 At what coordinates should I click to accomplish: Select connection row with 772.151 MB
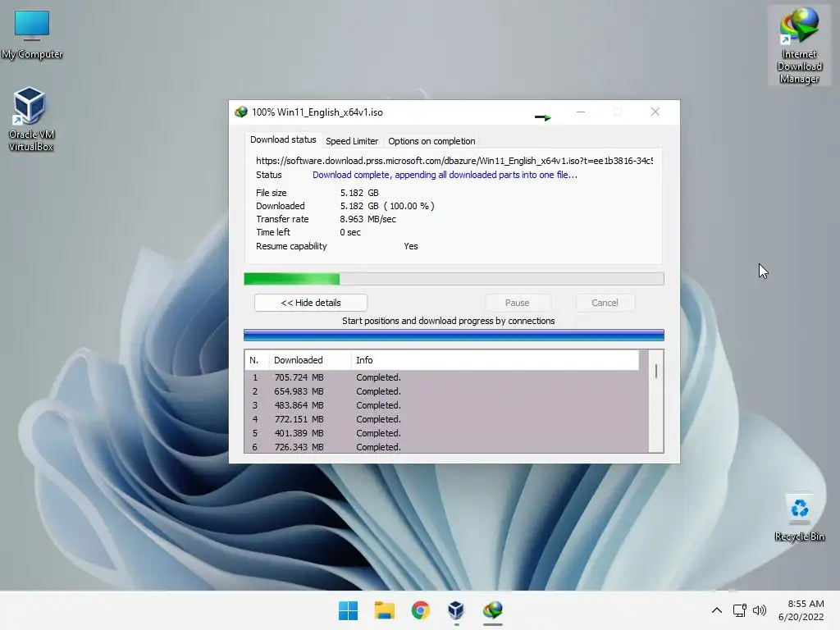[x=447, y=419]
